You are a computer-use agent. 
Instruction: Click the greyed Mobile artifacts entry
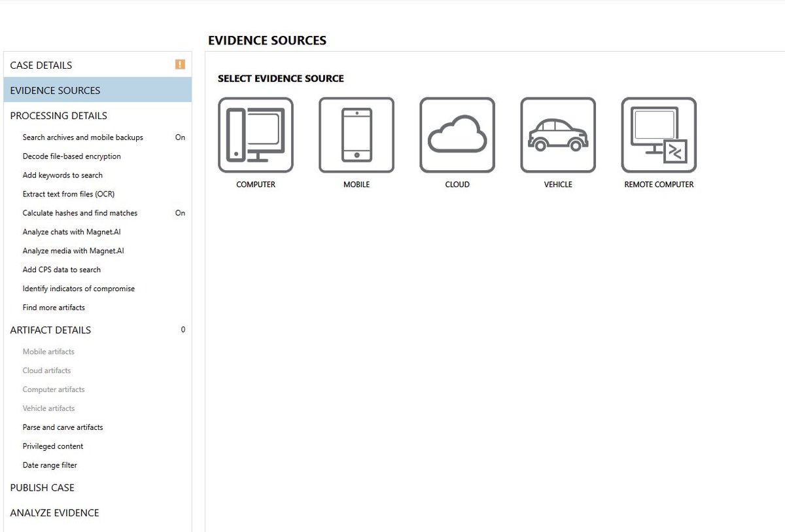[48, 351]
